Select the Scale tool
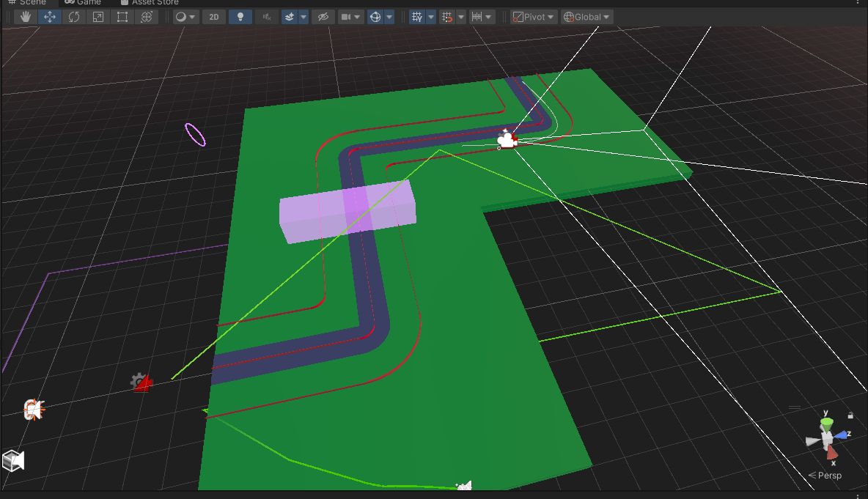 point(98,16)
